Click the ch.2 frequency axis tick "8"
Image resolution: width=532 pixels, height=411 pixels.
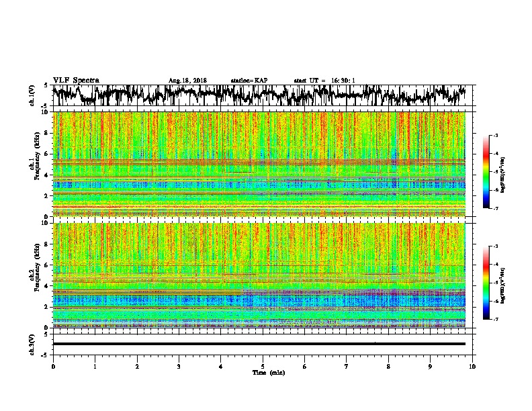[x=48, y=244]
